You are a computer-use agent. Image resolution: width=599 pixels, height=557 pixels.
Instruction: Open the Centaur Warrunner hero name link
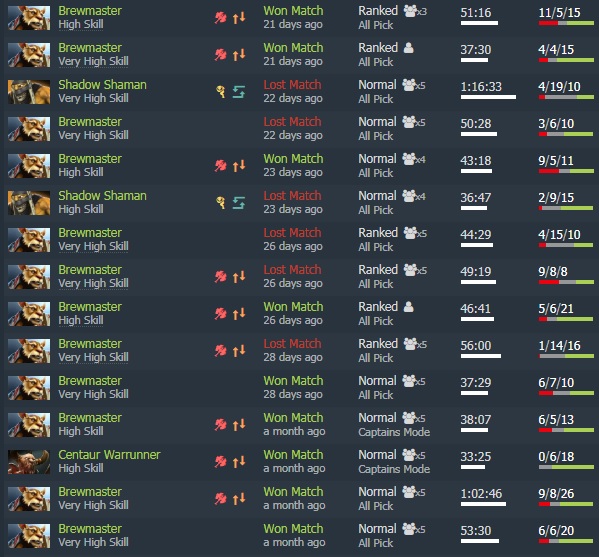pyautogui.click(x=109, y=455)
